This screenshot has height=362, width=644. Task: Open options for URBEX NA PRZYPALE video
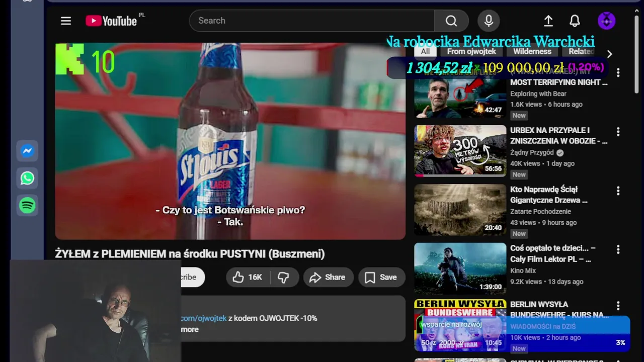(618, 132)
